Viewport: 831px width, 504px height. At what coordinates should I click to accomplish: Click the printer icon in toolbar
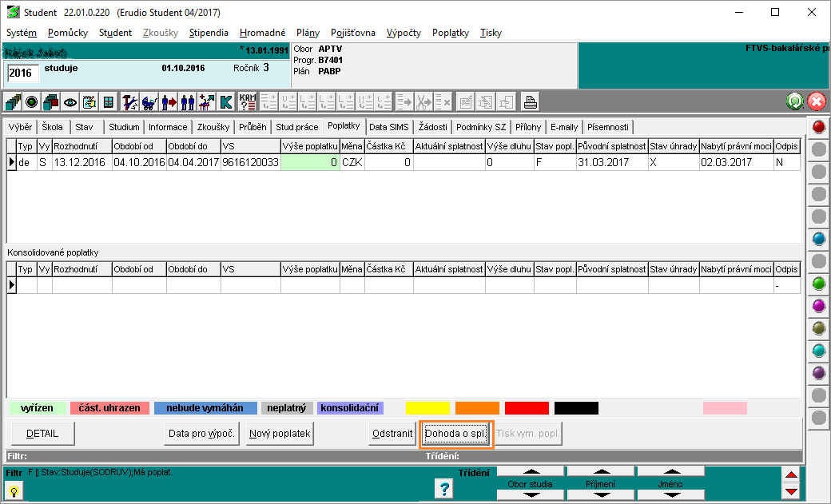click(531, 102)
